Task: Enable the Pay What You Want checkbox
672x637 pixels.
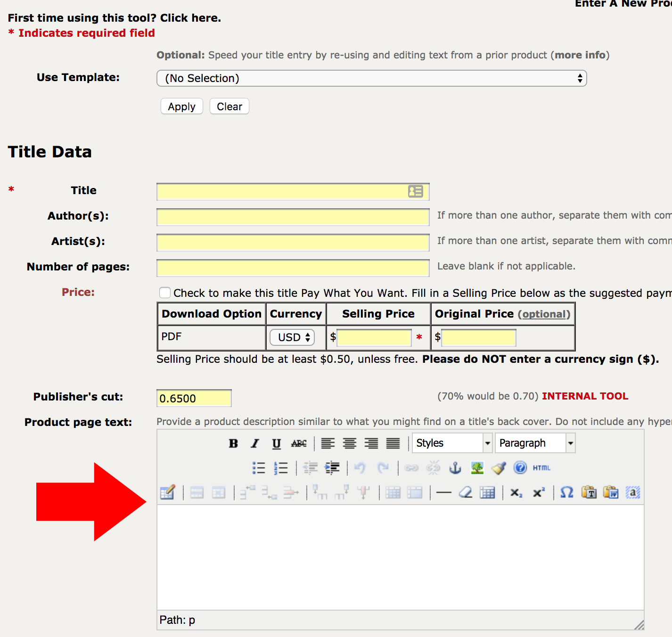Action: tap(165, 293)
